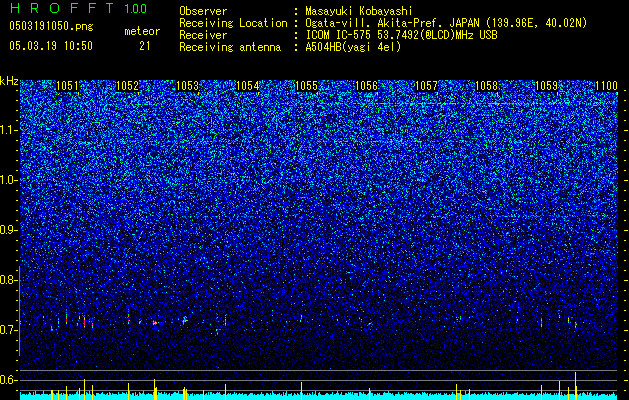Click the 0.8 kHz frequency tick label
629x400 pixels.
(9, 280)
